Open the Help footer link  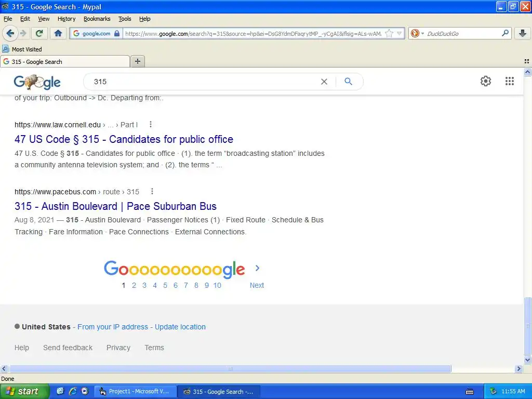click(x=22, y=348)
